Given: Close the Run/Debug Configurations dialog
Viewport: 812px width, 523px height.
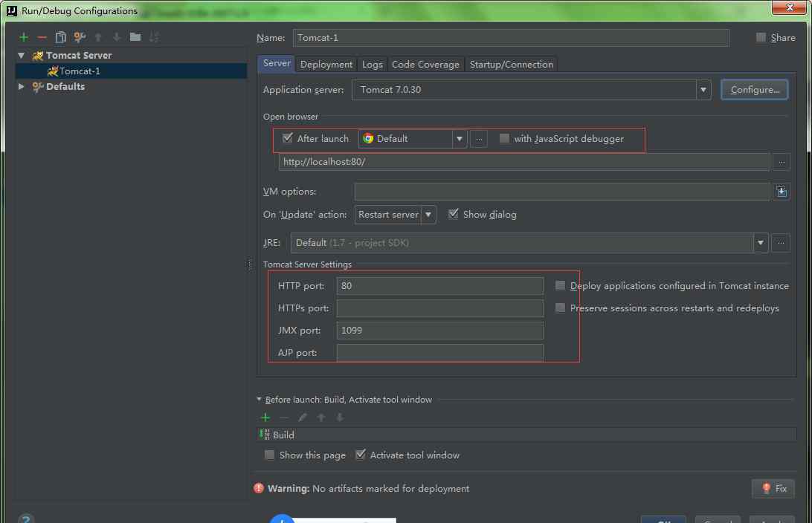Looking at the screenshot, I should coord(789,7).
